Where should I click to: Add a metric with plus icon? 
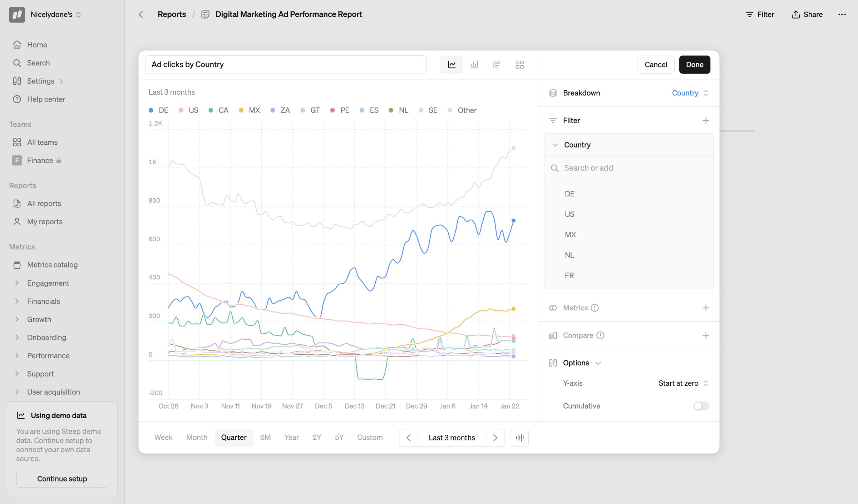click(x=706, y=308)
